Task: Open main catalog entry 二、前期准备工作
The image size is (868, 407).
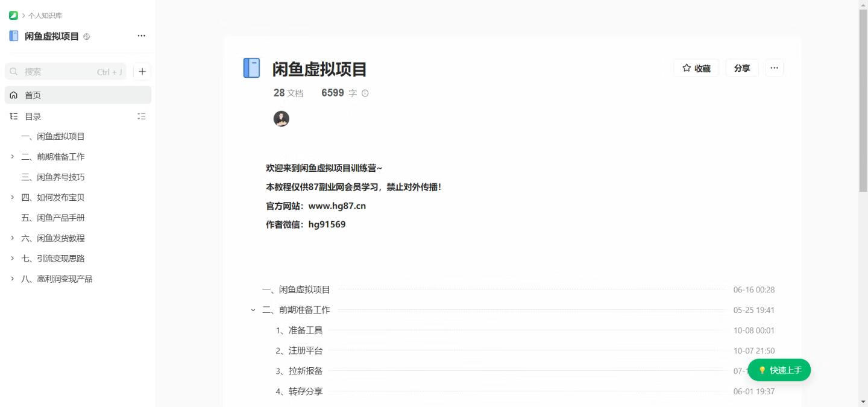Action: coord(296,310)
